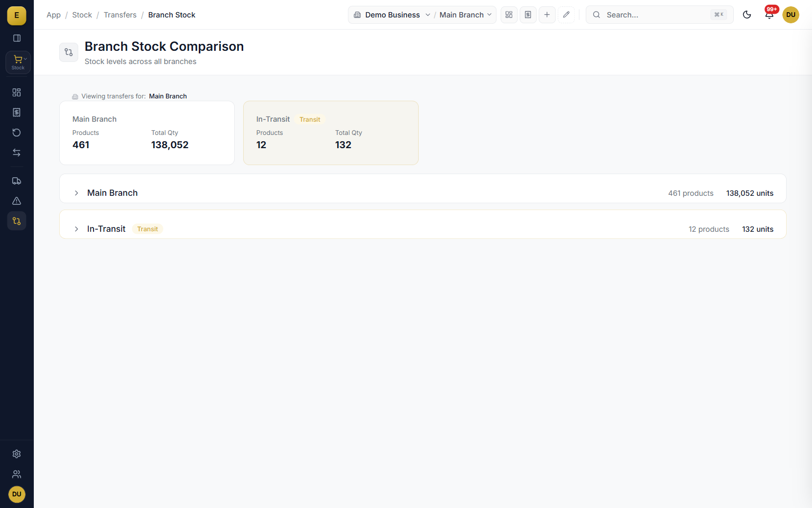Click the '138,052 units' text
The image size is (812, 508).
pyautogui.click(x=750, y=193)
